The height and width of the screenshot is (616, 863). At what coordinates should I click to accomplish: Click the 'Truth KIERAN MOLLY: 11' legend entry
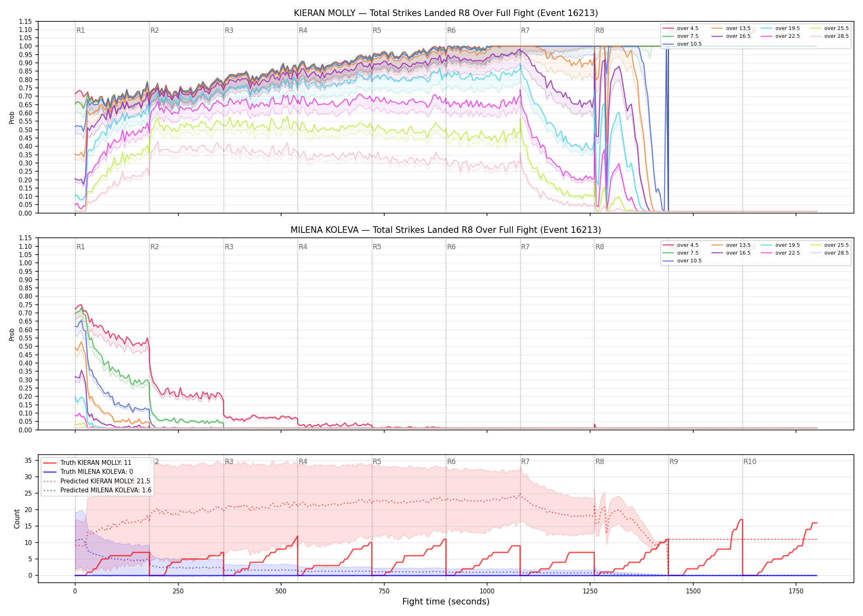pyautogui.click(x=87, y=462)
